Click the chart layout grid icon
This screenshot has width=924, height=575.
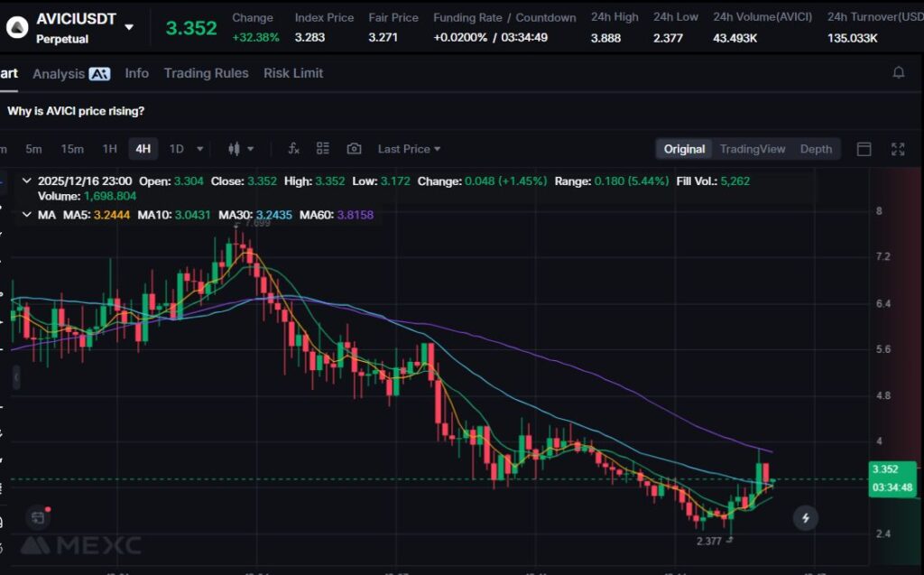coord(323,149)
